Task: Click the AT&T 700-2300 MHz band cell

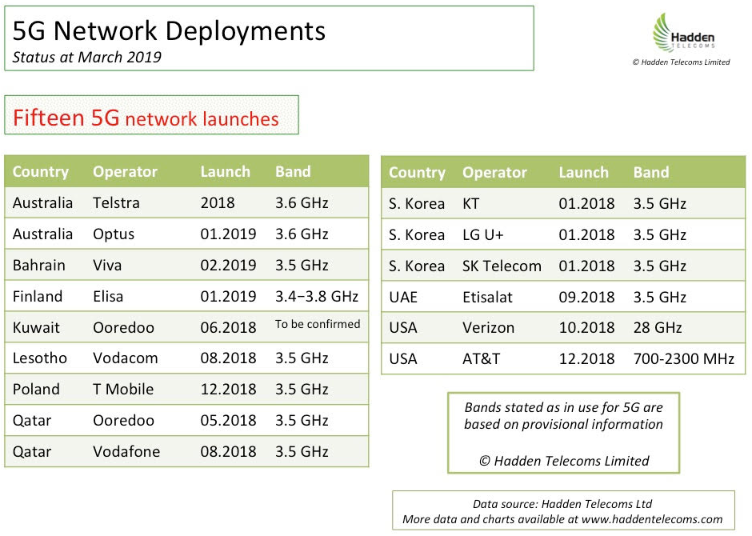Action: pyautogui.click(x=685, y=359)
